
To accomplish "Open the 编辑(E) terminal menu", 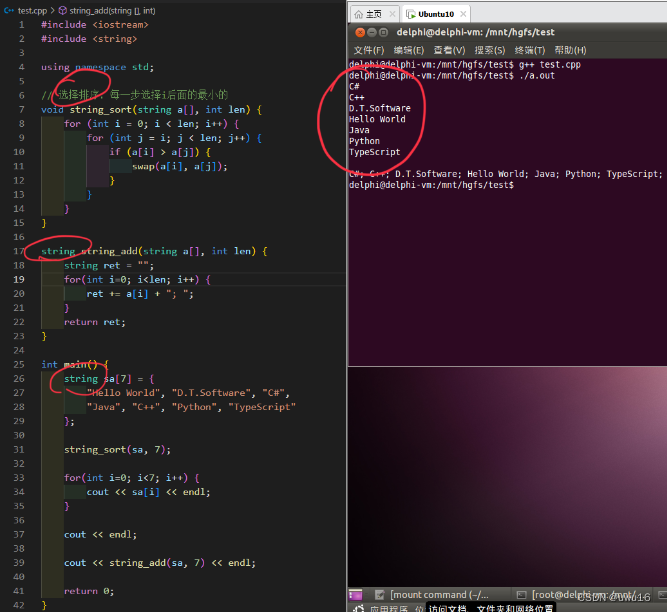I will coord(409,50).
